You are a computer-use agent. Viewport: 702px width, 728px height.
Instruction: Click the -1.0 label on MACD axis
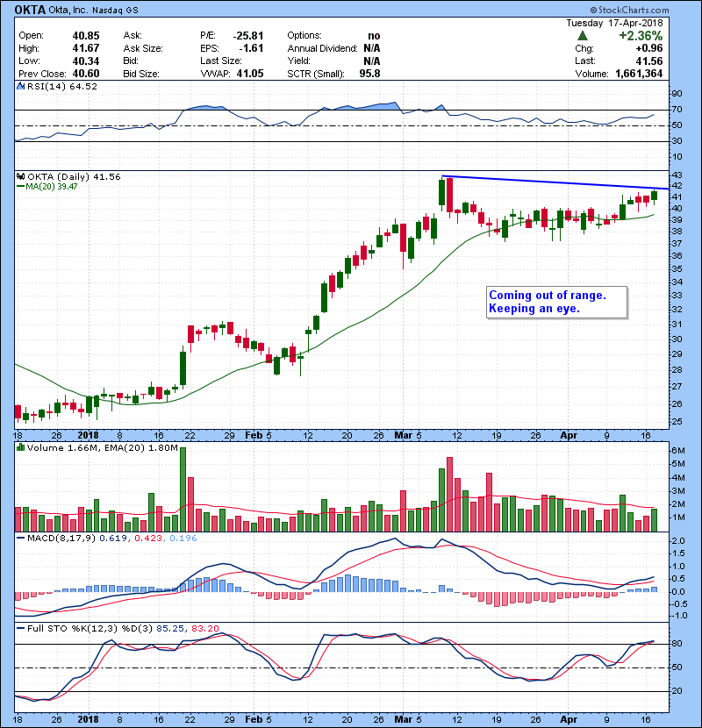(x=678, y=616)
